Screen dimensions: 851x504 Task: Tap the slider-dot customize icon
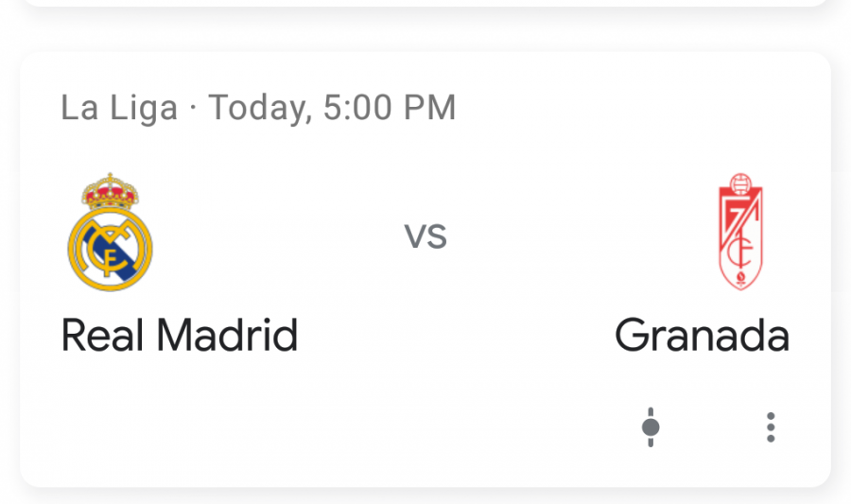pos(651,427)
